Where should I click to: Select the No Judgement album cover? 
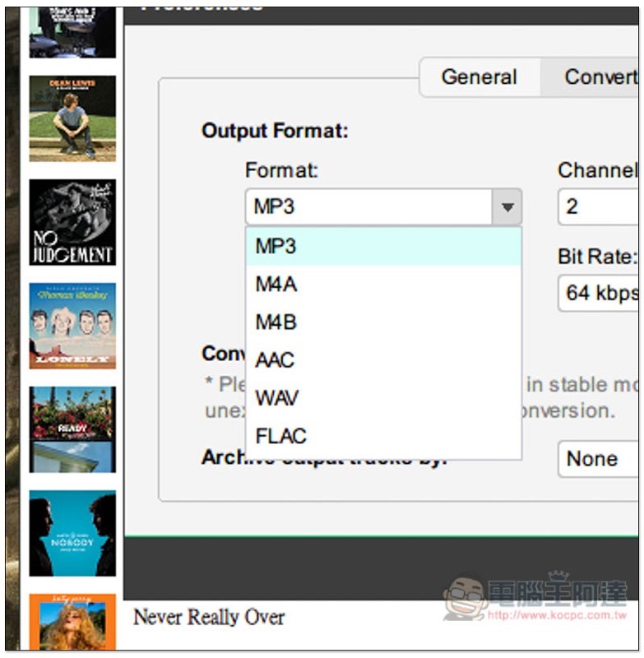point(72,222)
